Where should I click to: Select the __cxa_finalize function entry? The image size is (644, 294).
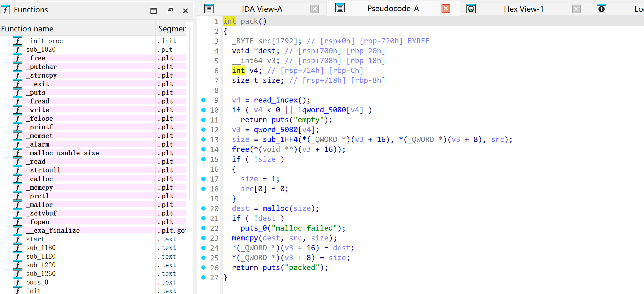[93, 230]
